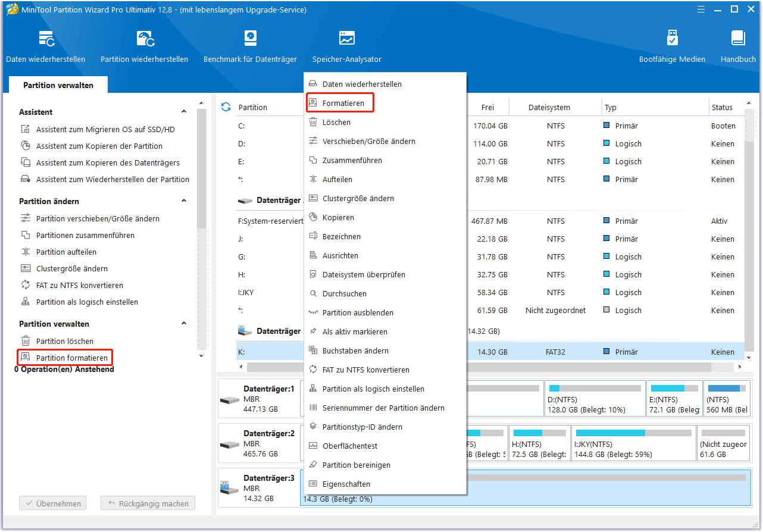
Task: Click the Partition löschen icon in sidebar
Action: click(26, 341)
